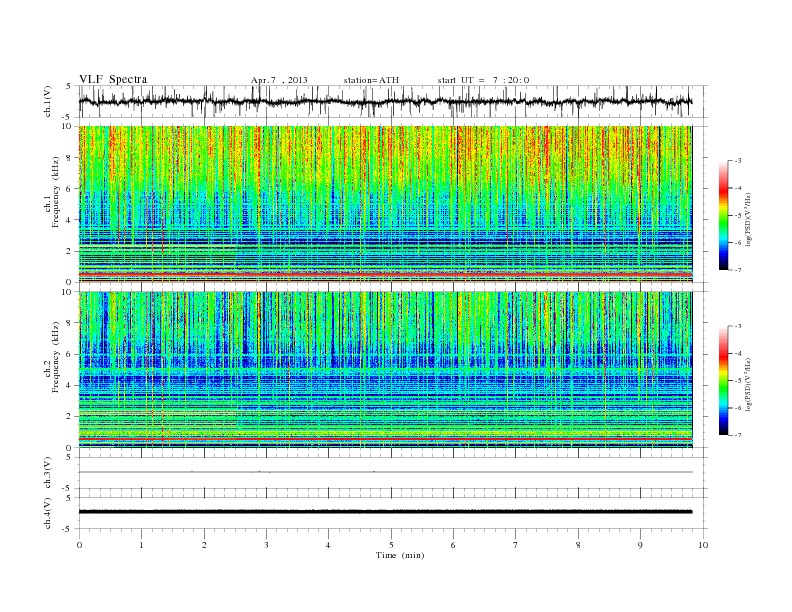Click the "2" kHz tick of ch.1 spectrogram
Screen dimensions: 792x612
(71, 251)
